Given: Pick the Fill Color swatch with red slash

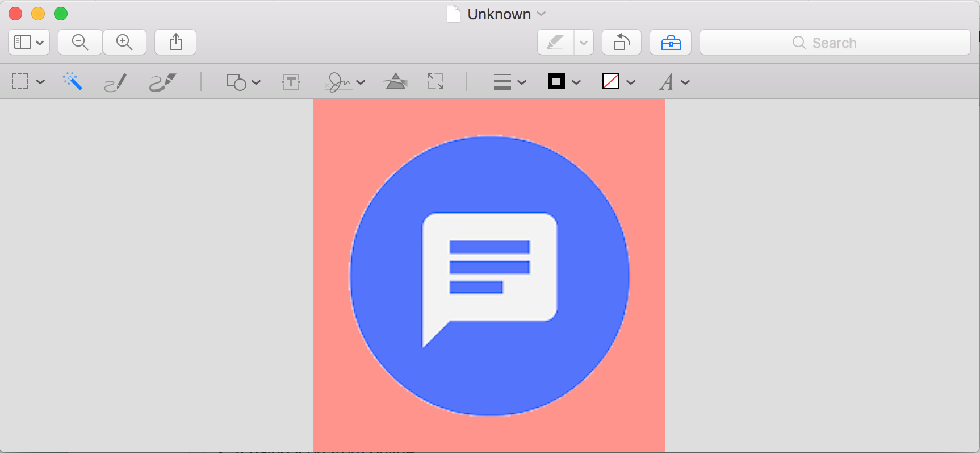Looking at the screenshot, I should tap(611, 82).
